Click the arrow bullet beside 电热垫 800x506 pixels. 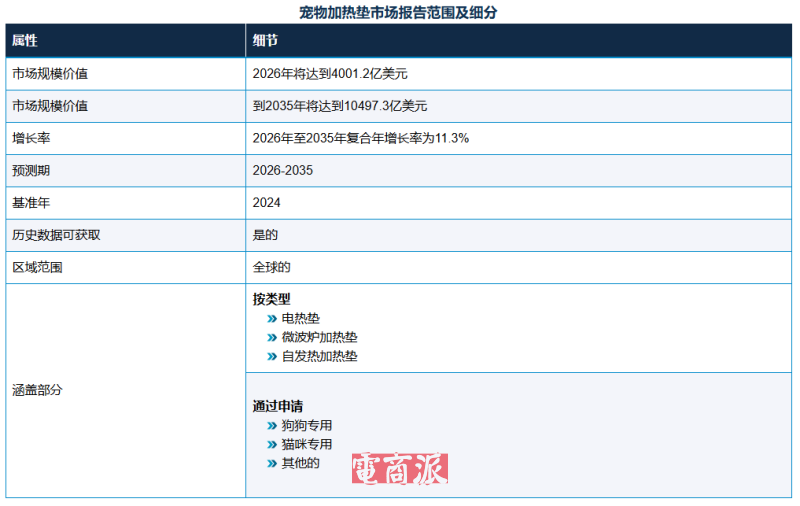272,318
